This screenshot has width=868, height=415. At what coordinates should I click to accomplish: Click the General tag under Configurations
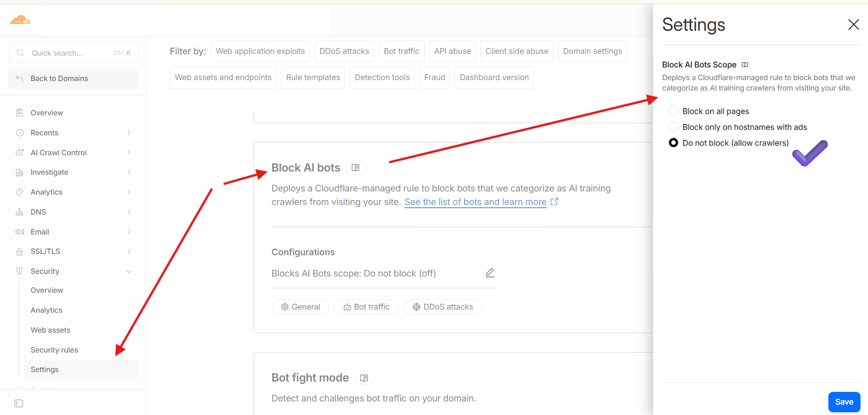[x=300, y=307]
